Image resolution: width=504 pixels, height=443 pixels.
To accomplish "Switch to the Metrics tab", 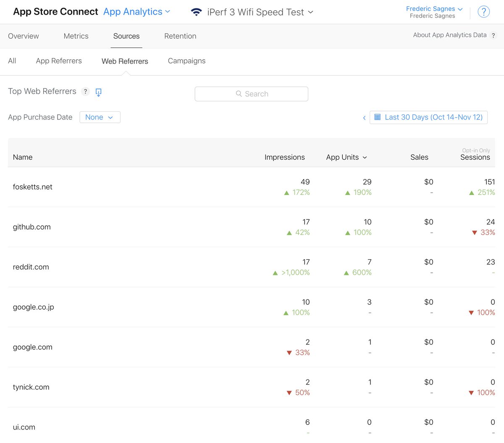I will [76, 36].
